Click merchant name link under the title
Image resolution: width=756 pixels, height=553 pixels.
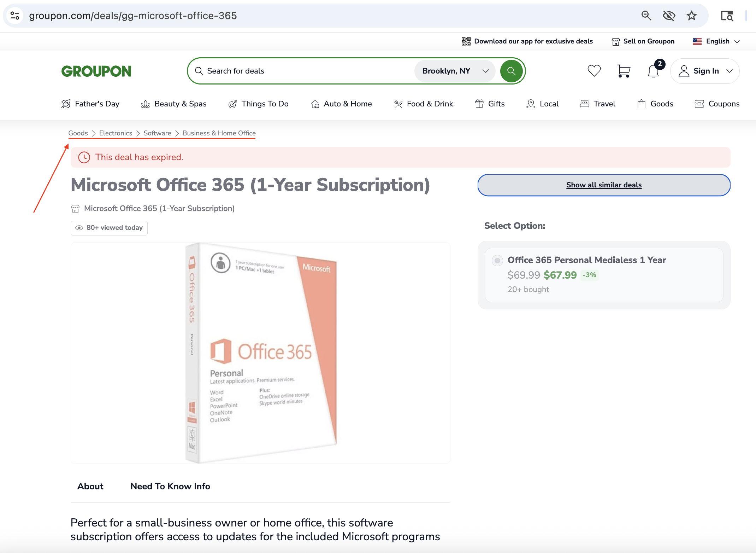159,209
